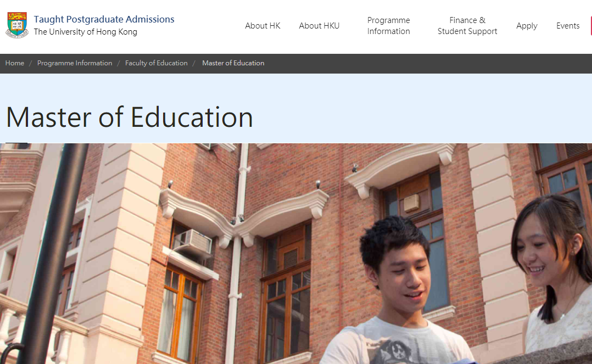Navigate to Faculty of Education breadcrumb
This screenshot has height=364, width=592.
pos(157,63)
